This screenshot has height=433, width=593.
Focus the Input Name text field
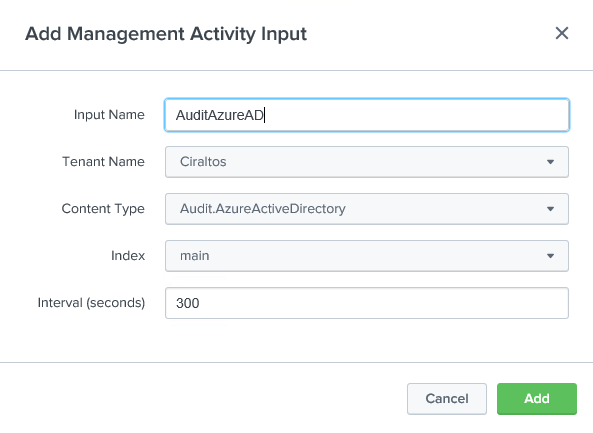366,115
